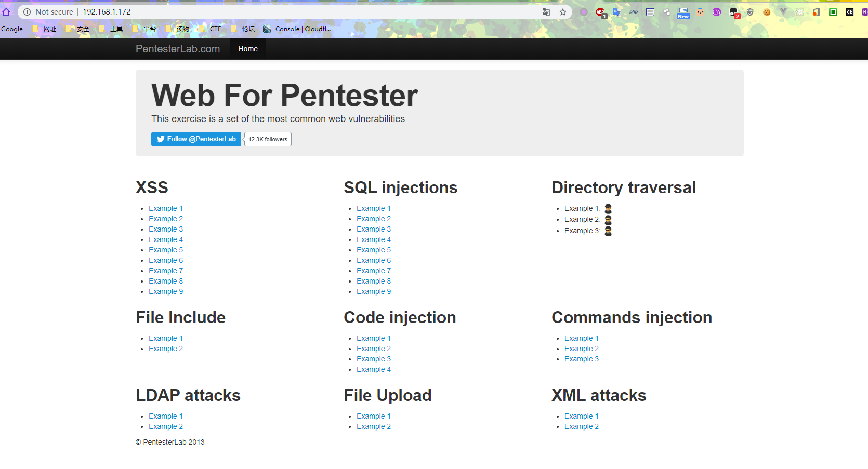This screenshot has width=868, height=469.
Task: Open XML attacks Example 1
Action: point(582,416)
